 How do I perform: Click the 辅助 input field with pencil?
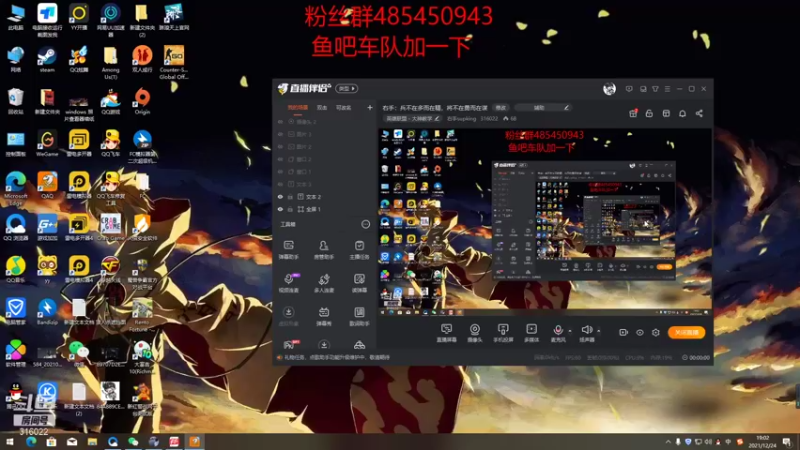click(543, 108)
